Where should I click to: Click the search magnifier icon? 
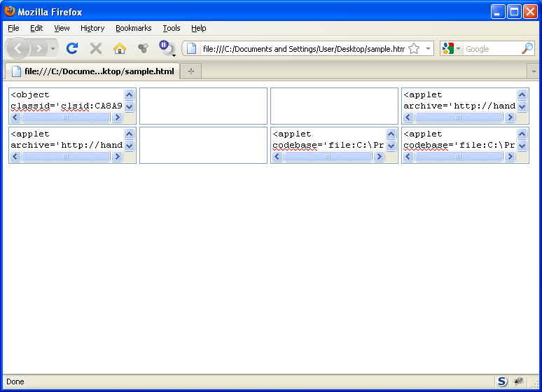[x=527, y=48]
